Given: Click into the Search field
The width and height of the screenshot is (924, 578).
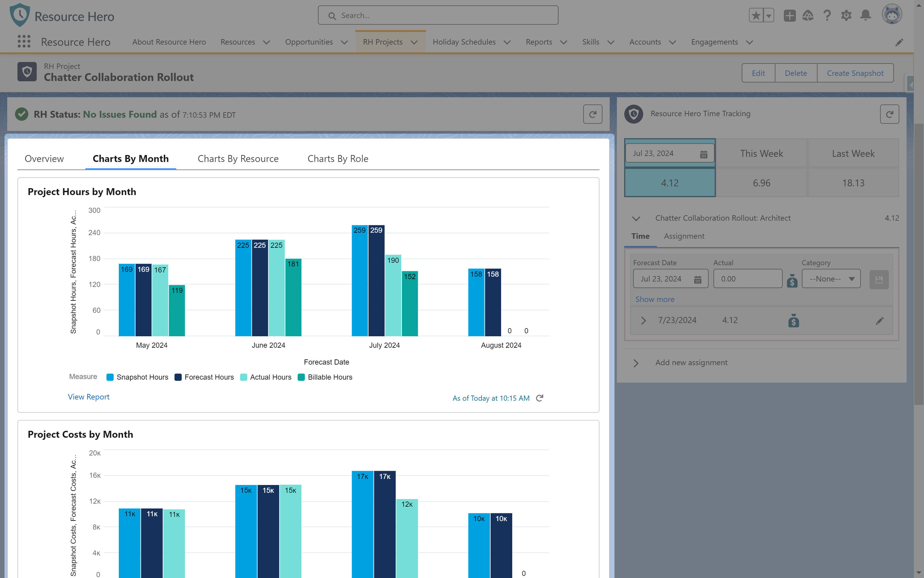Looking at the screenshot, I should [438, 15].
